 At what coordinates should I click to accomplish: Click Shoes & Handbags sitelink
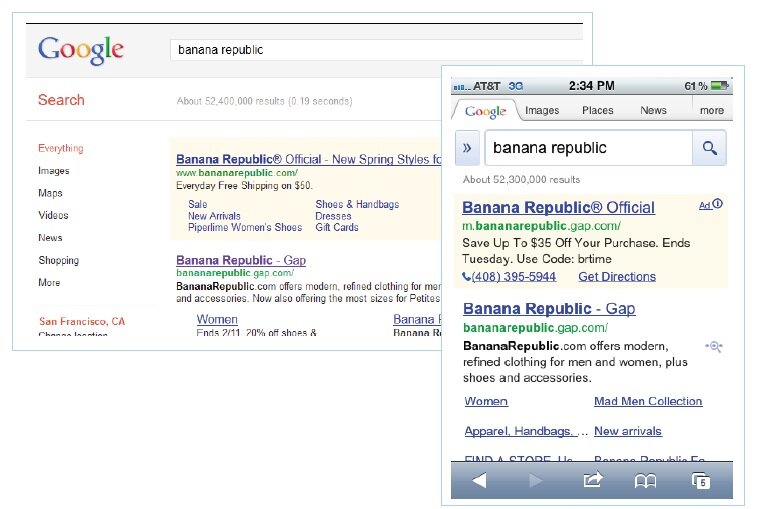[x=357, y=204]
